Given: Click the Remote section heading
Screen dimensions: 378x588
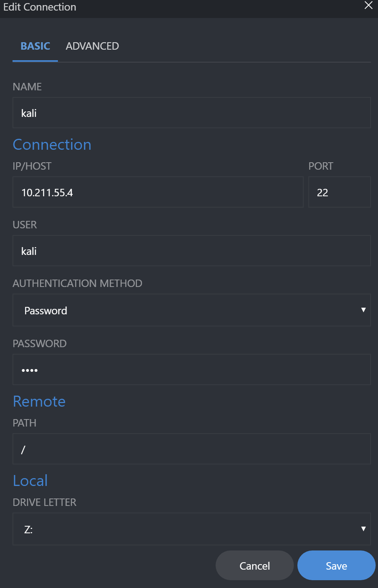Looking at the screenshot, I should tap(39, 402).
